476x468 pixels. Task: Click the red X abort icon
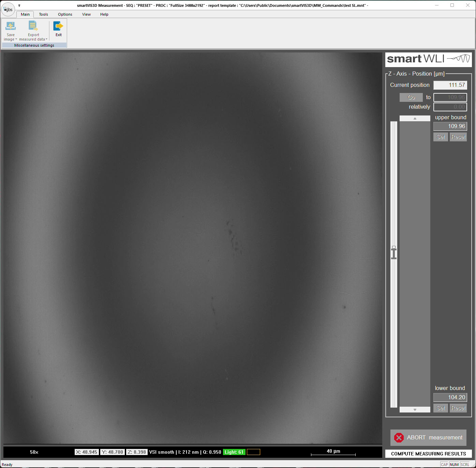(399, 438)
